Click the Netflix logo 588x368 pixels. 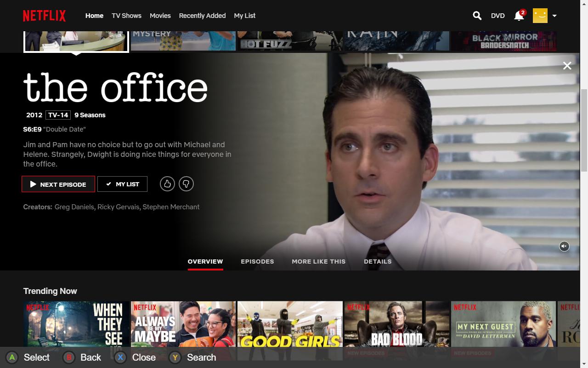point(44,16)
